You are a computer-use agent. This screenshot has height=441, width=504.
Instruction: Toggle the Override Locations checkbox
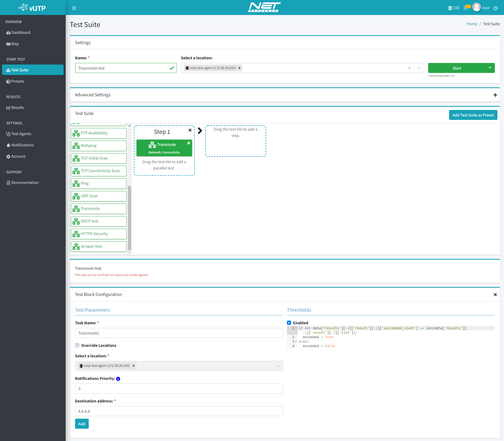pyautogui.click(x=77, y=345)
